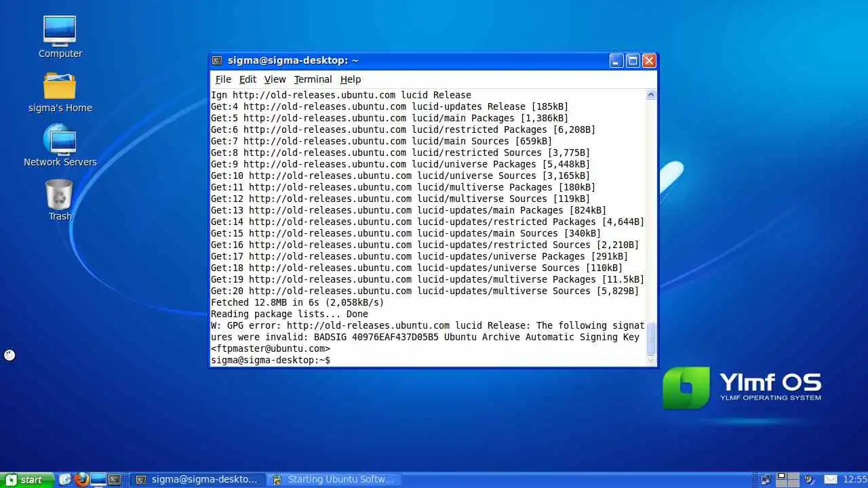Switch to the sigma@sigma-desktop taskbar entry
The width and height of the screenshot is (868, 488).
pyautogui.click(x=197, y=479)
